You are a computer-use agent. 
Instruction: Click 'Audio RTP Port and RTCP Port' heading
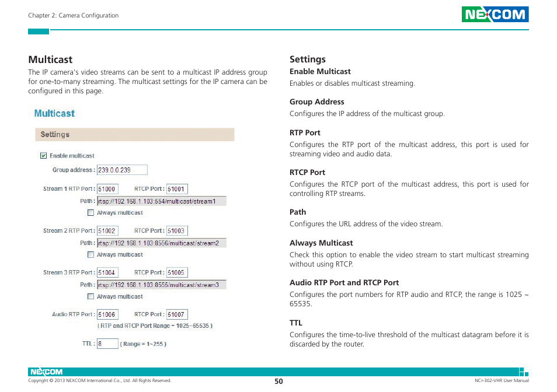pos(344,283)
